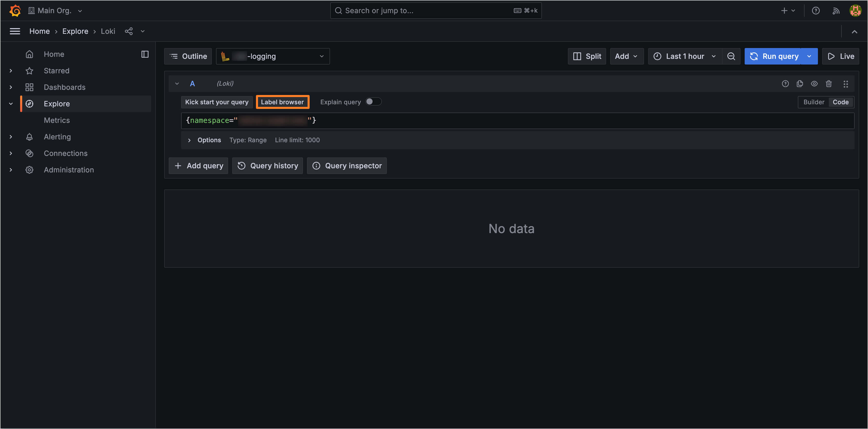Open the help question mark icon
868x429 pixels.
815,10
